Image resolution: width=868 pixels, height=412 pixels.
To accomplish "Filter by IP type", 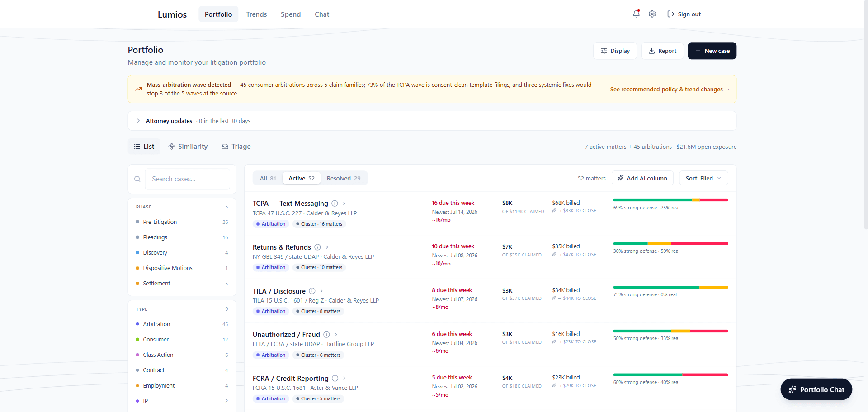I will coord(182,401).
